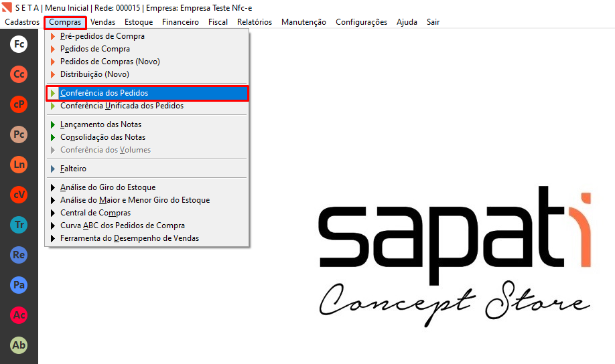Select Distribuição (Novo)
This screenshot has width=615, height=364.
pyautogui.click(x=147, y=74)
